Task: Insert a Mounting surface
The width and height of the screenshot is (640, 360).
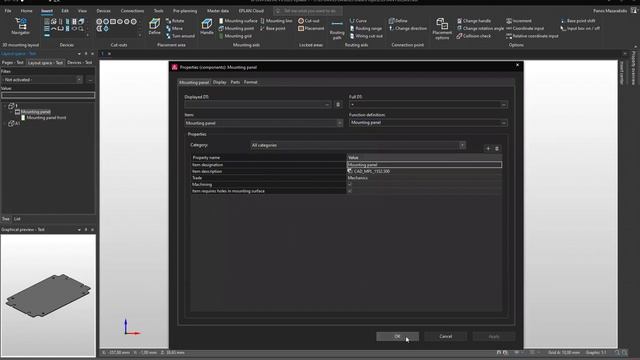Action: click(238, 20)
